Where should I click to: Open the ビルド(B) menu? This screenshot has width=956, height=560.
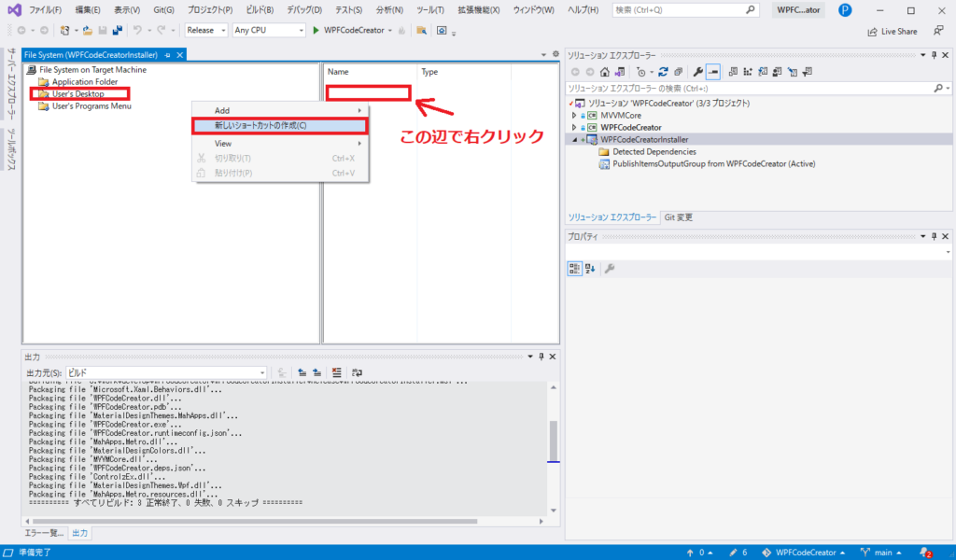[x=260, y=9]
